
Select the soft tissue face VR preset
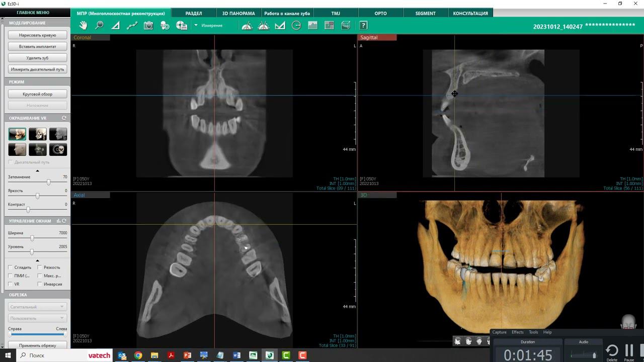(x=17, y=149)
